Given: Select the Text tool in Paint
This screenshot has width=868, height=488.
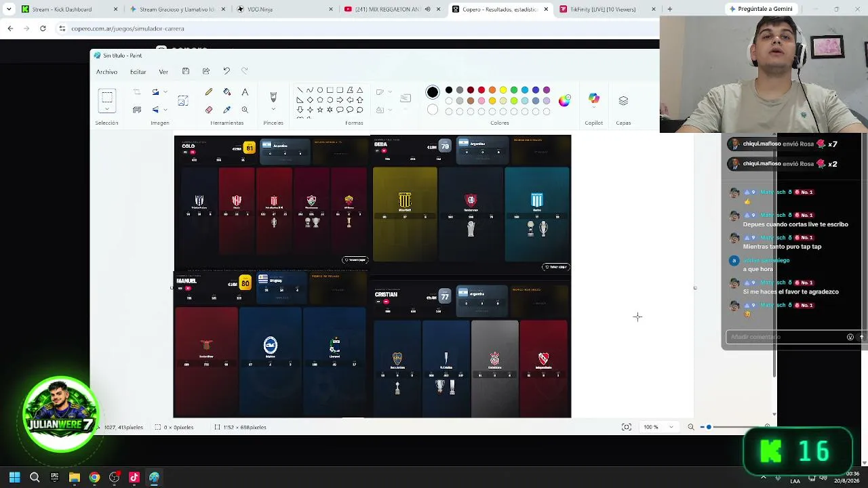Looking at the screenshot, I should tap(245, 92).
